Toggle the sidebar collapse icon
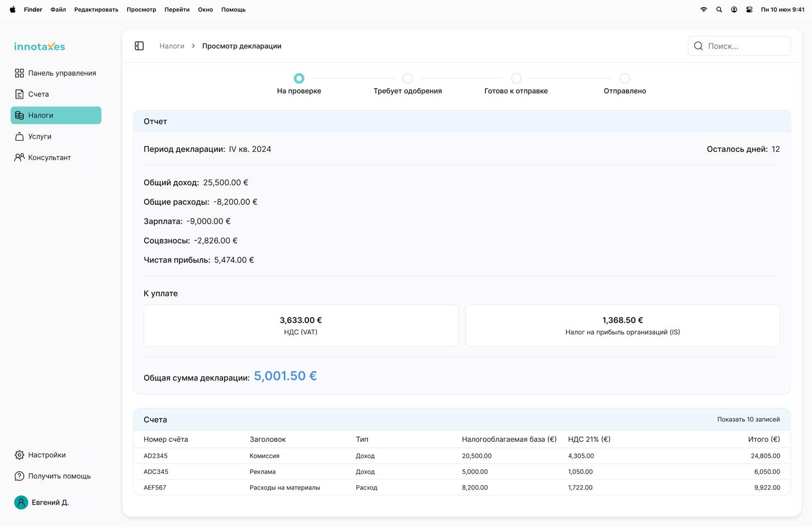The height and width of the screenshot is (527, 812). (x=139, y=46)
